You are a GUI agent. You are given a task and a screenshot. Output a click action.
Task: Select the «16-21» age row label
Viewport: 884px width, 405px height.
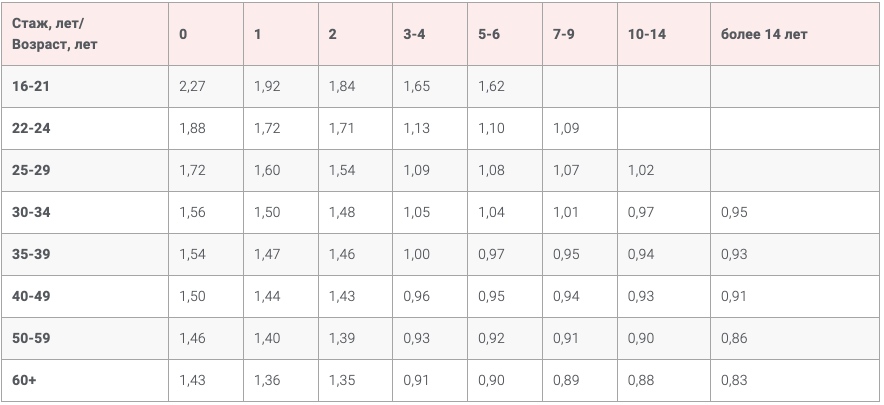point(31,87)
